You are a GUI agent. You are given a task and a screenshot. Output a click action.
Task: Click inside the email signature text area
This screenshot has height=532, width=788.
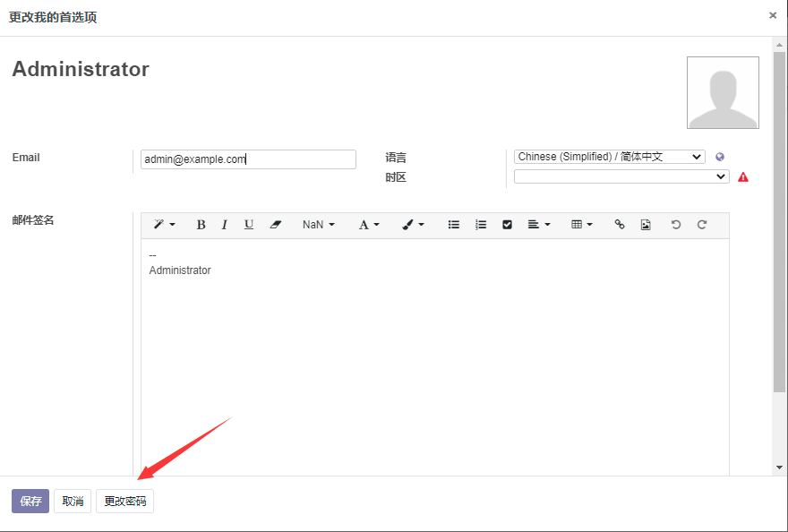tap(434, 357)
